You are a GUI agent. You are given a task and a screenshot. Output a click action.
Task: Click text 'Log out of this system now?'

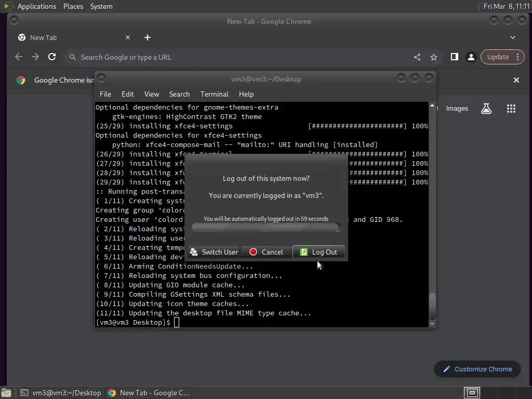click(x=266, y=179)
